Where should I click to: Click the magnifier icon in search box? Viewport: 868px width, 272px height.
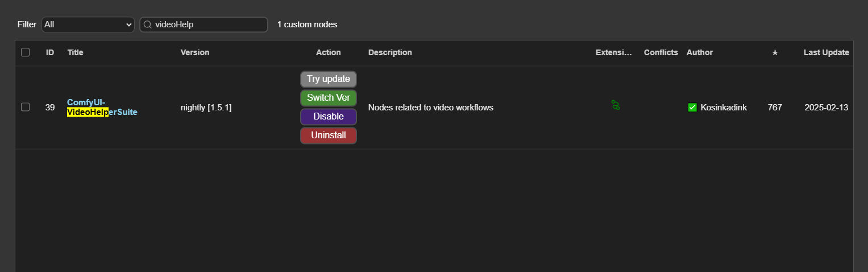click(x=147, y=24)
